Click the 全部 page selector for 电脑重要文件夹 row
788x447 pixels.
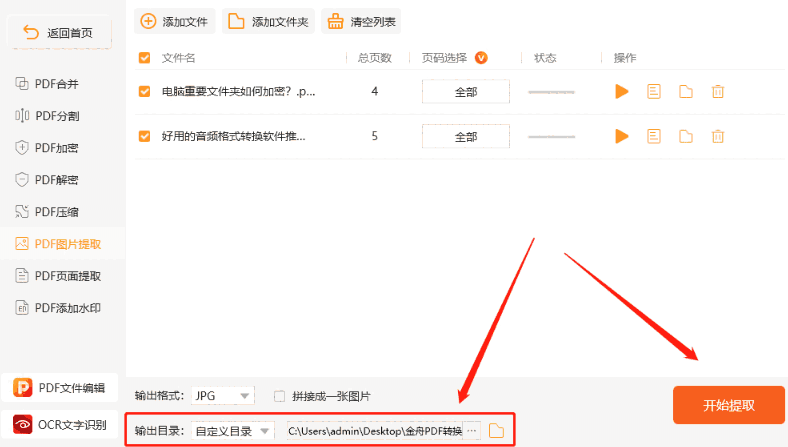click(x=466, y=92)
